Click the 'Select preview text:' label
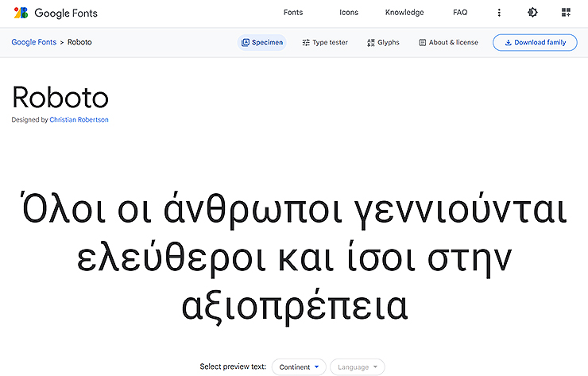 pos(233,366)
